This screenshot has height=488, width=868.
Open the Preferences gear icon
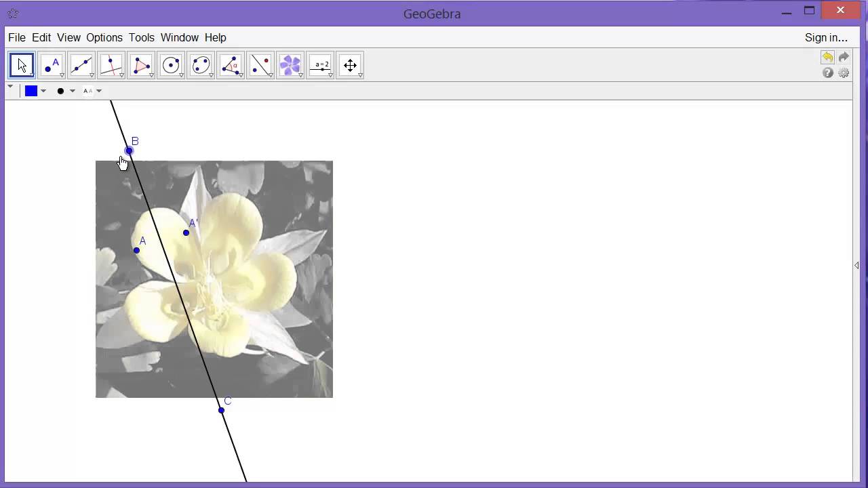point(844,73)
